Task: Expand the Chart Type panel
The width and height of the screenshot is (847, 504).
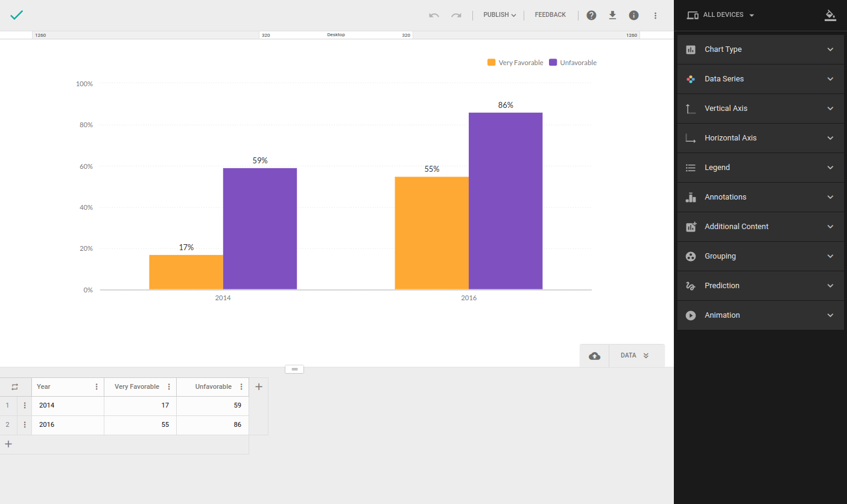Action: pyautogui.click(x=760, y=49)
